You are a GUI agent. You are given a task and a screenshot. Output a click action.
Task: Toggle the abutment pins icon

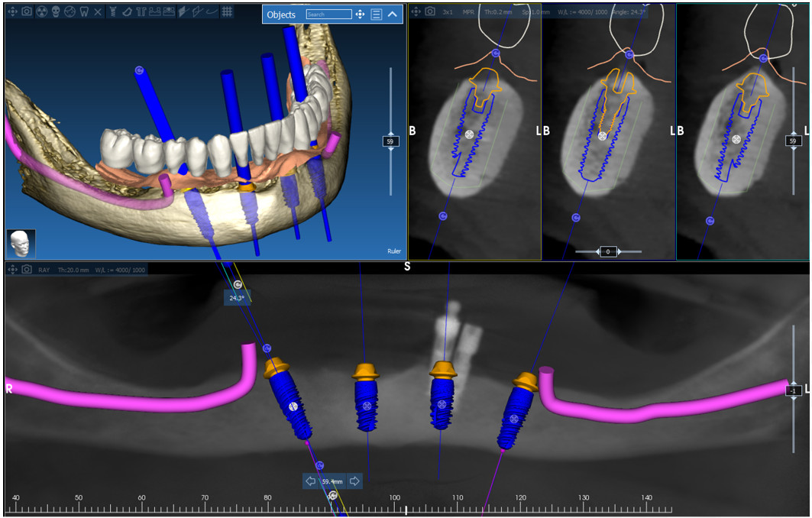click(141, 11)
